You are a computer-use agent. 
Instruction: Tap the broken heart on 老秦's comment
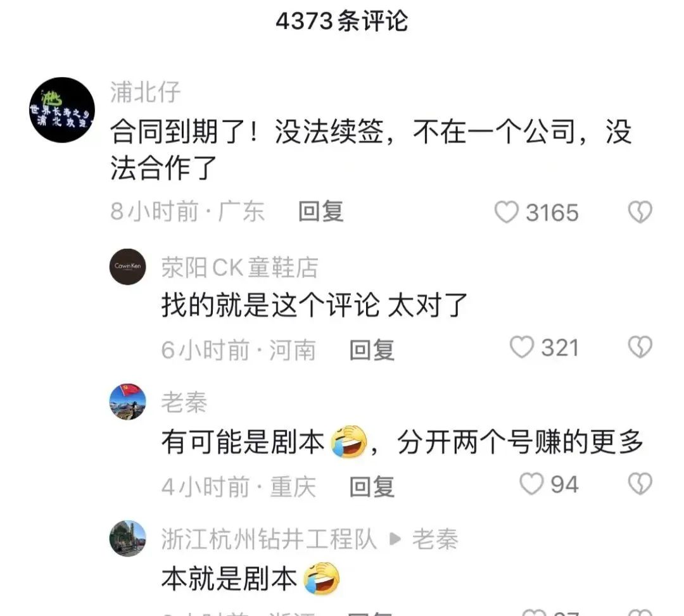pos(640,484)
